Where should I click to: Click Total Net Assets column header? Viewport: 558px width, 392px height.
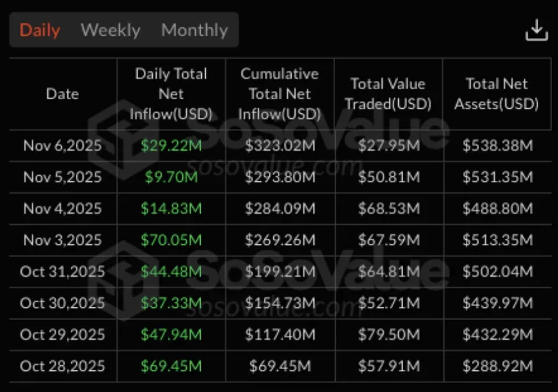(497, 94)
